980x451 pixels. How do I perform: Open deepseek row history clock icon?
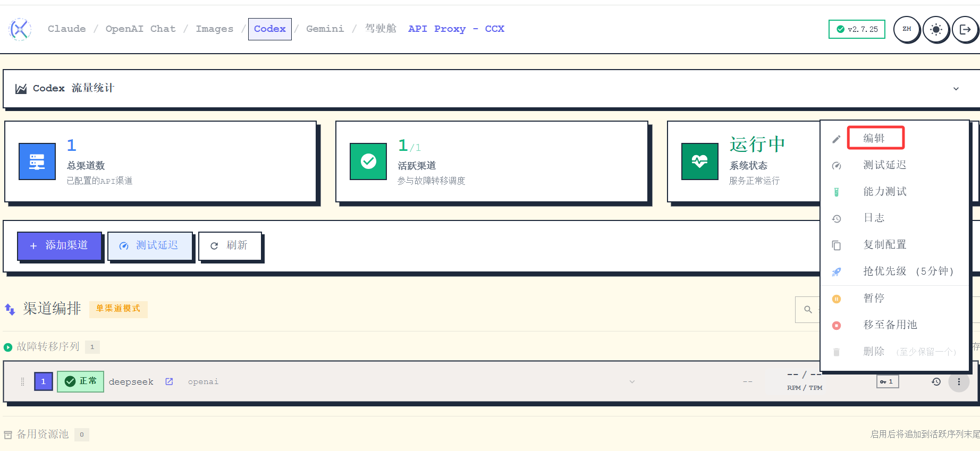tap(936, 381)
